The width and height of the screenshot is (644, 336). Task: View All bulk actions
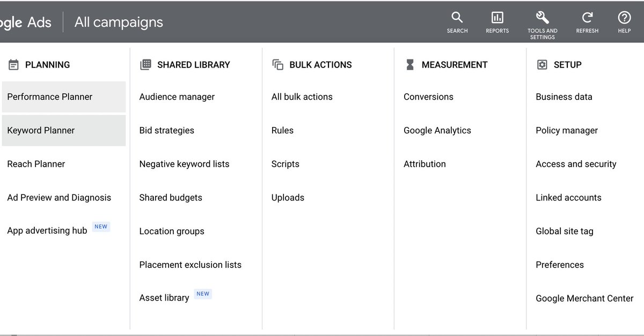[302, 97]
